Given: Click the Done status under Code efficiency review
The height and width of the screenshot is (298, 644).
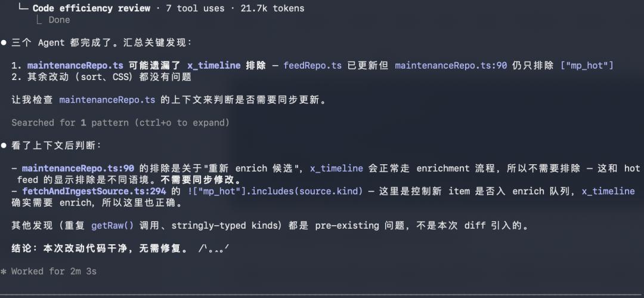Looking at the screenshot, I should click(x=59, y=20).
